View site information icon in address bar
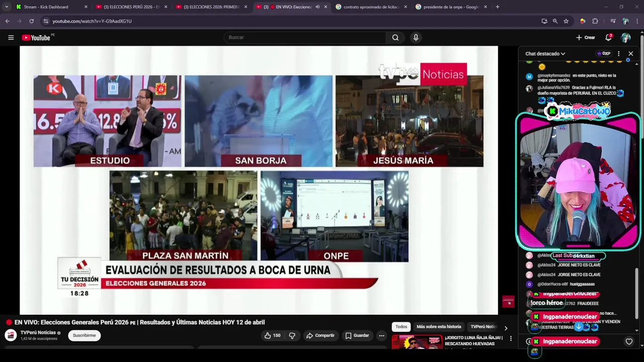 [x=46, y=21]
